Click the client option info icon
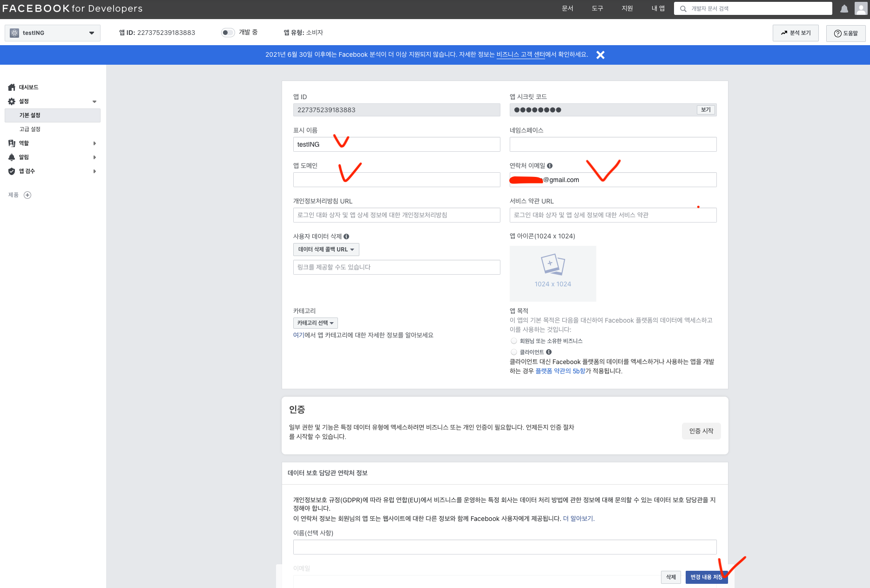This screenshot has height=588, width=870. [549, 352]
